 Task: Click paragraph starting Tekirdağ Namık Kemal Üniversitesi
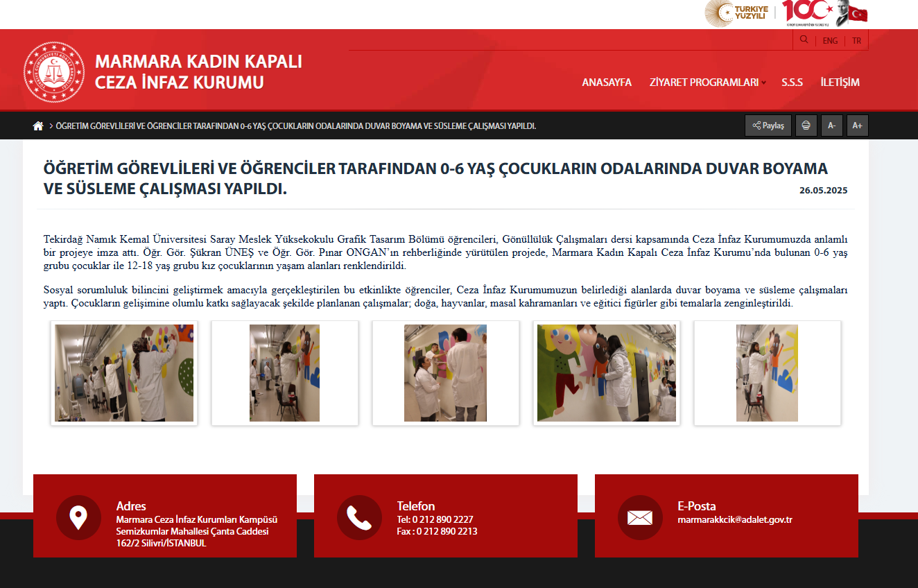(x=445, y=252)
